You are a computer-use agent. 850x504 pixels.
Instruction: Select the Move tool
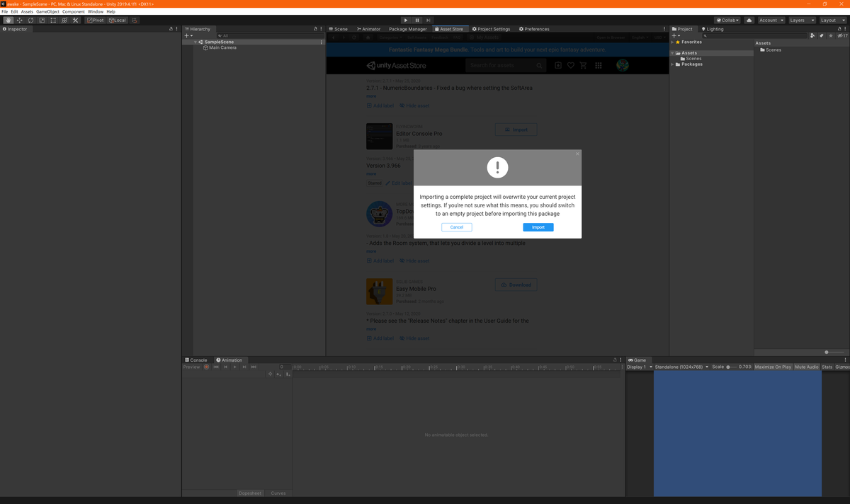(19, 21)
